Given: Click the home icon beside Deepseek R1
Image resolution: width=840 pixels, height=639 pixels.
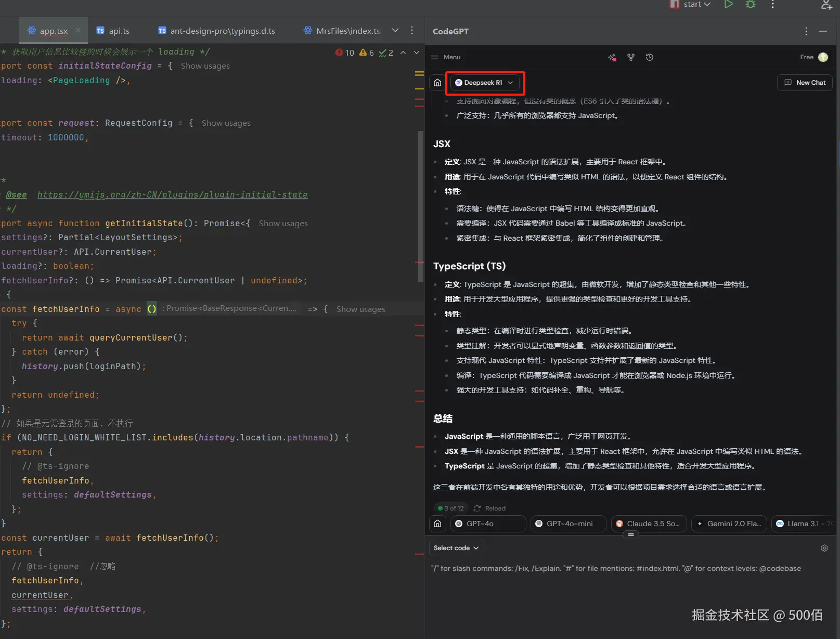Looking at the screenshot, I should click(437, 83).
